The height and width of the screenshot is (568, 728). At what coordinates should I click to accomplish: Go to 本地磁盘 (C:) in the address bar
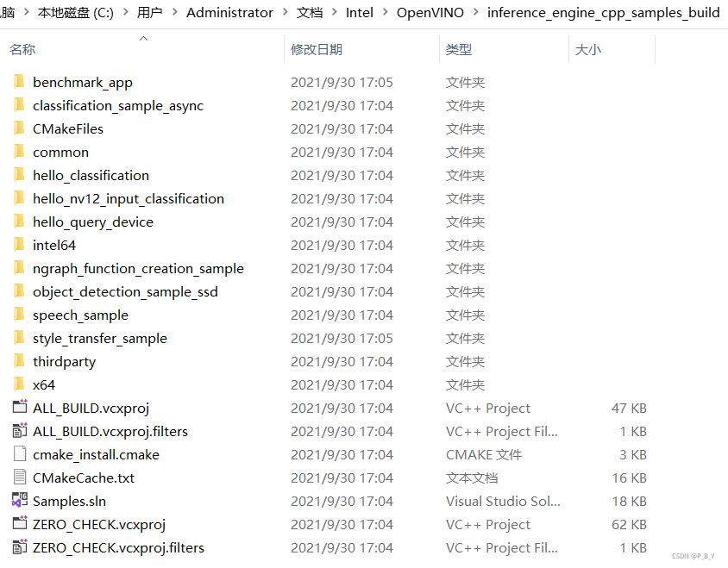pyautogui.click(x=76, y=13)
